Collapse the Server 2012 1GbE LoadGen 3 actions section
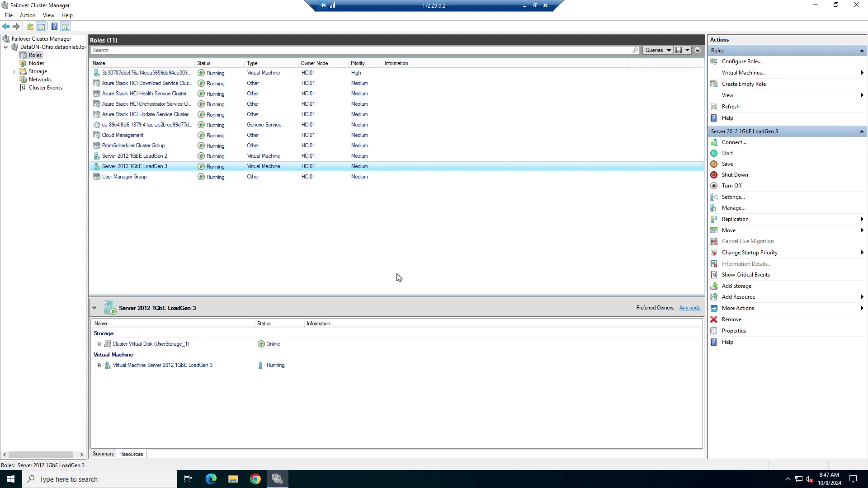Screen dimensions: 868x488 [862, 131]
